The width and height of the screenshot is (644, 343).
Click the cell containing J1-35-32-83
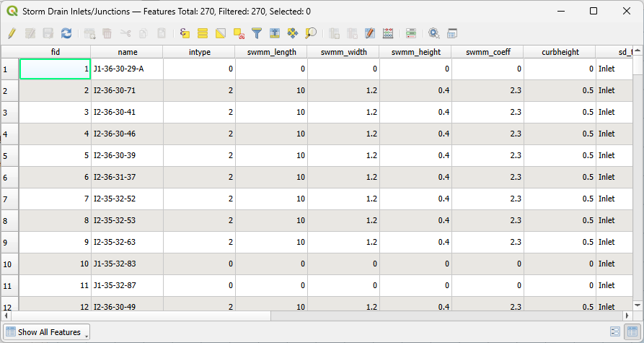pos(127,264)
